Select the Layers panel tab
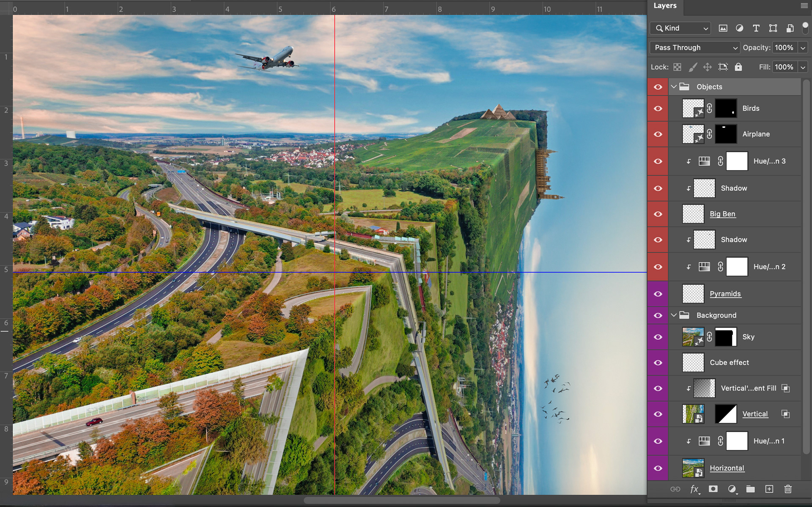 coord(665,6)
